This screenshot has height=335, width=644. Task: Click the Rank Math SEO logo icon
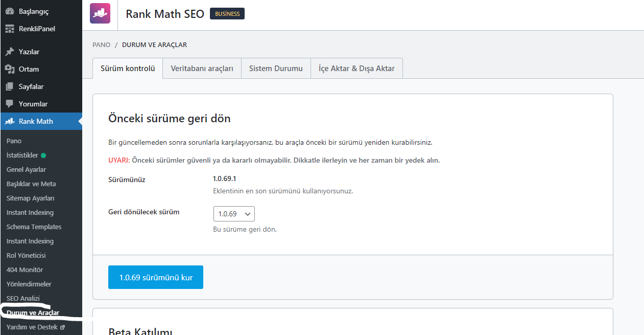(100, 13)
